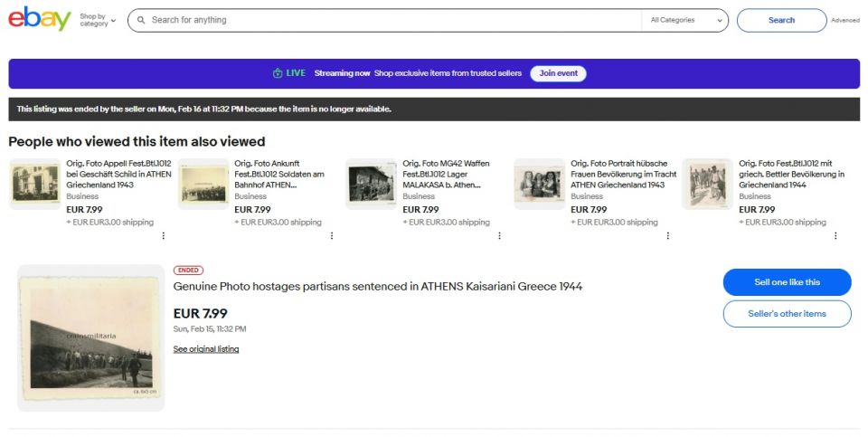Type in the Search for anything field

tap(389, 20)
